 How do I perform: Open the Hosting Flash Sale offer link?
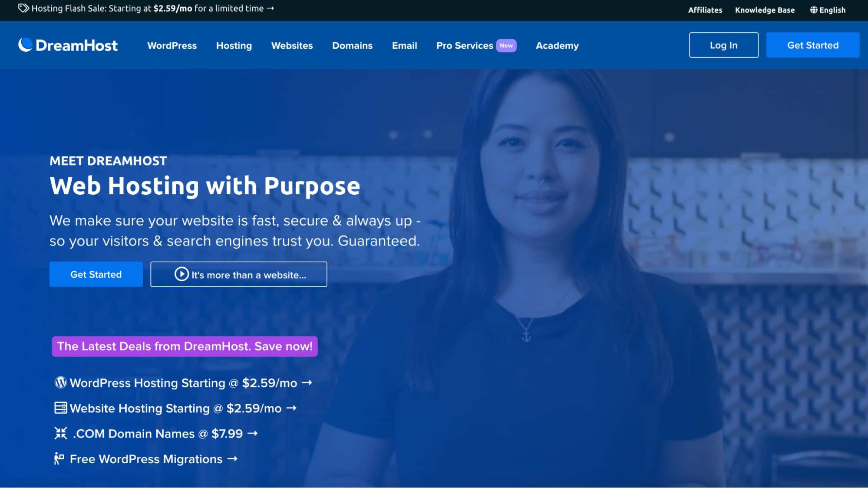tap(147, 8)
